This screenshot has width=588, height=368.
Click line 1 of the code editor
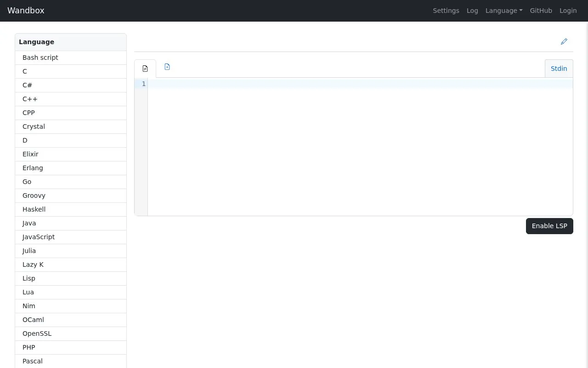pyautogui.click(x=360, y=84)
